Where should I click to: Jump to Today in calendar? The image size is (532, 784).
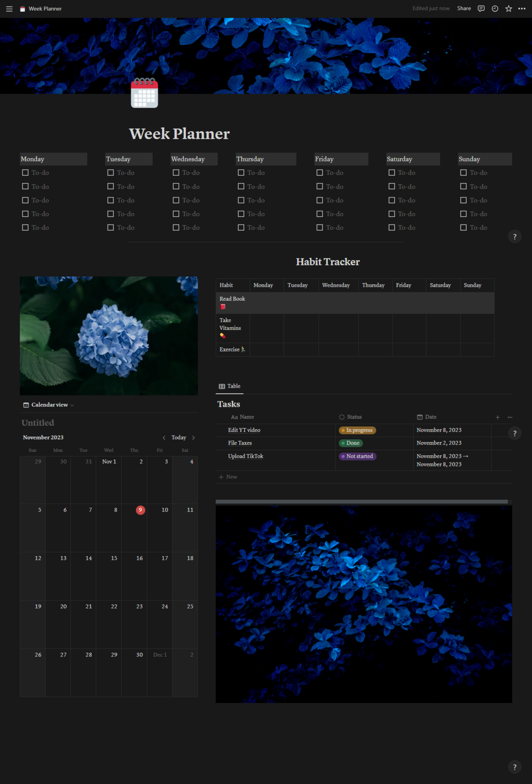pos(179,438)
